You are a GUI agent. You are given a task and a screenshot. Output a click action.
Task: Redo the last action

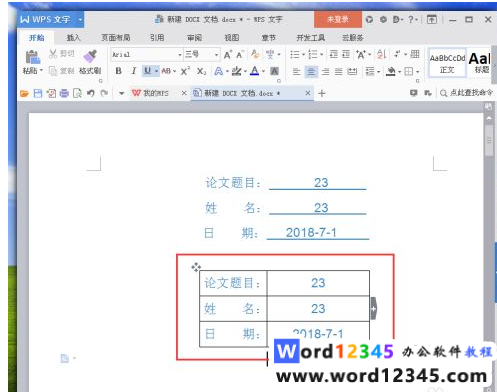coord(104,94)
